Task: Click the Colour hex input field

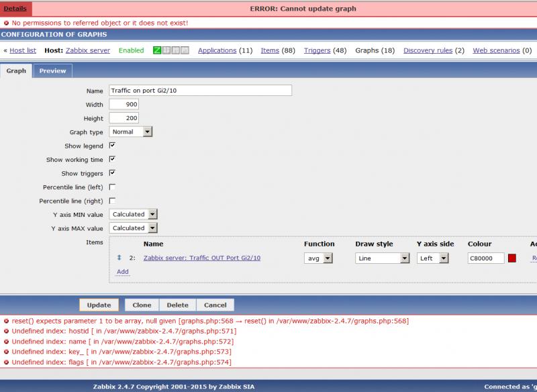Action: (486, 258)
